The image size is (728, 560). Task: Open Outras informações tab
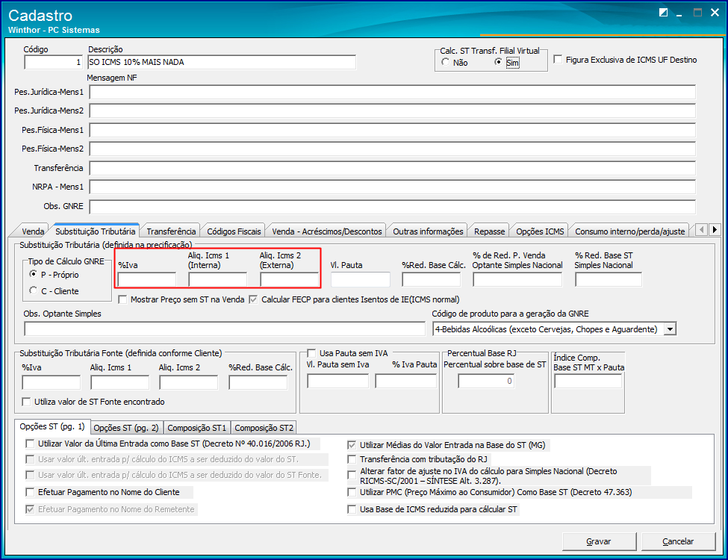(428, 231)
